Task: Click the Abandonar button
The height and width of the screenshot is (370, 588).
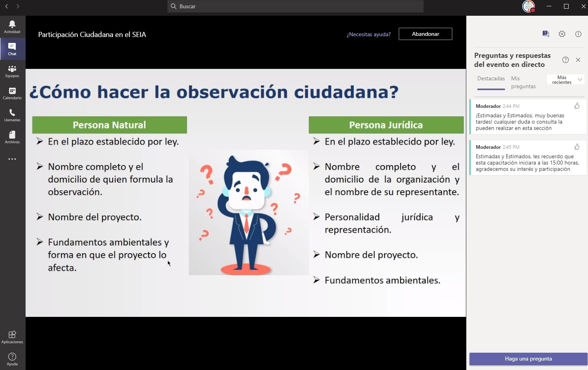Action: point(425,34)
